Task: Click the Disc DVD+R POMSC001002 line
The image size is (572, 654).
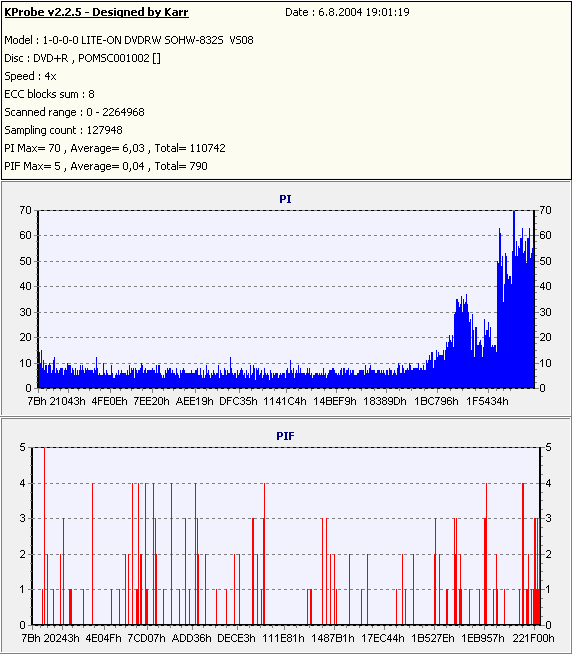Action: (x=83, y=58)
